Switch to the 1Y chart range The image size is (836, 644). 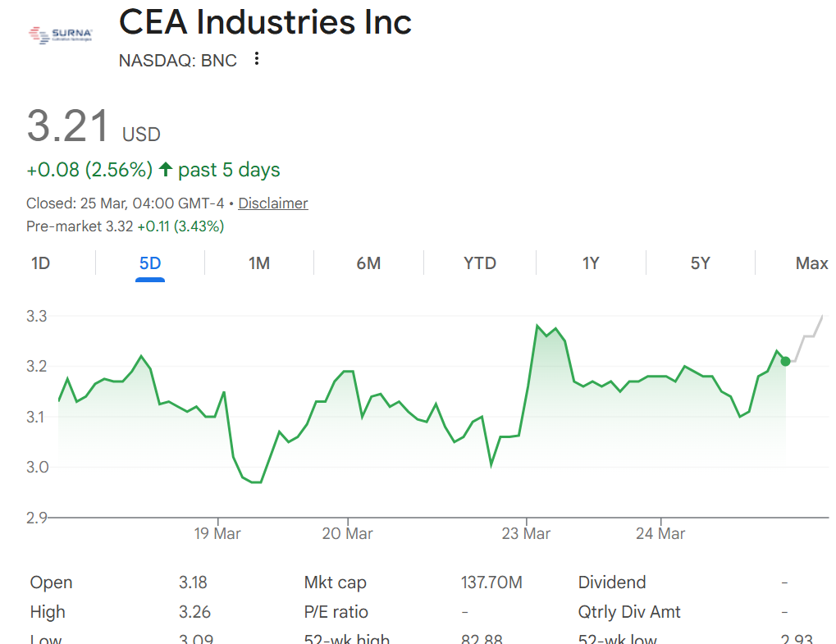point(590,263)
